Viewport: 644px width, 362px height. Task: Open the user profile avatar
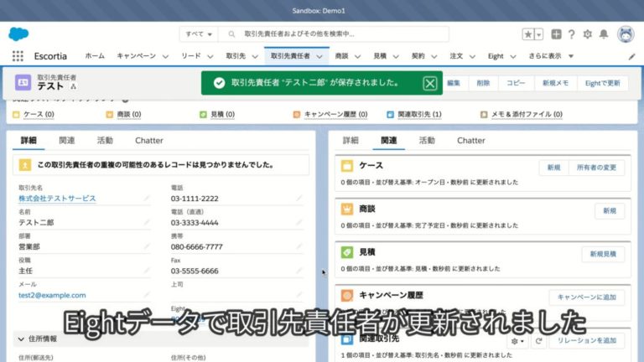tap(626, 34)
